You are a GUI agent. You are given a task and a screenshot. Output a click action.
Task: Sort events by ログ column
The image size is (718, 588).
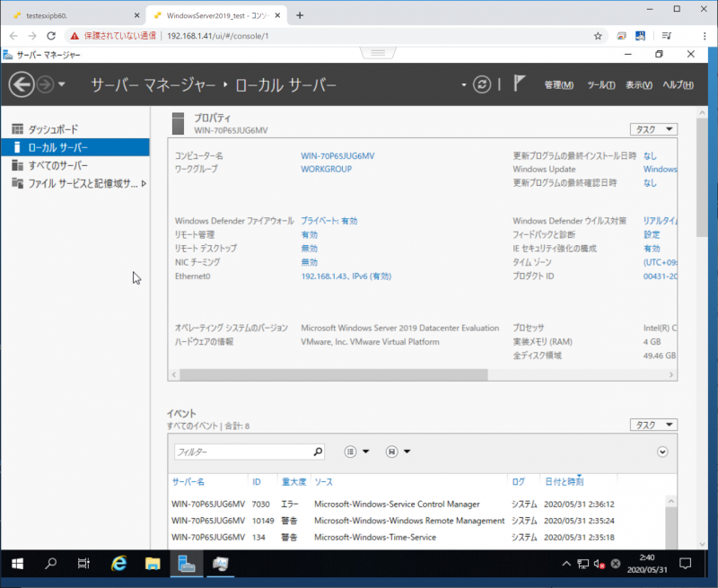519,482
